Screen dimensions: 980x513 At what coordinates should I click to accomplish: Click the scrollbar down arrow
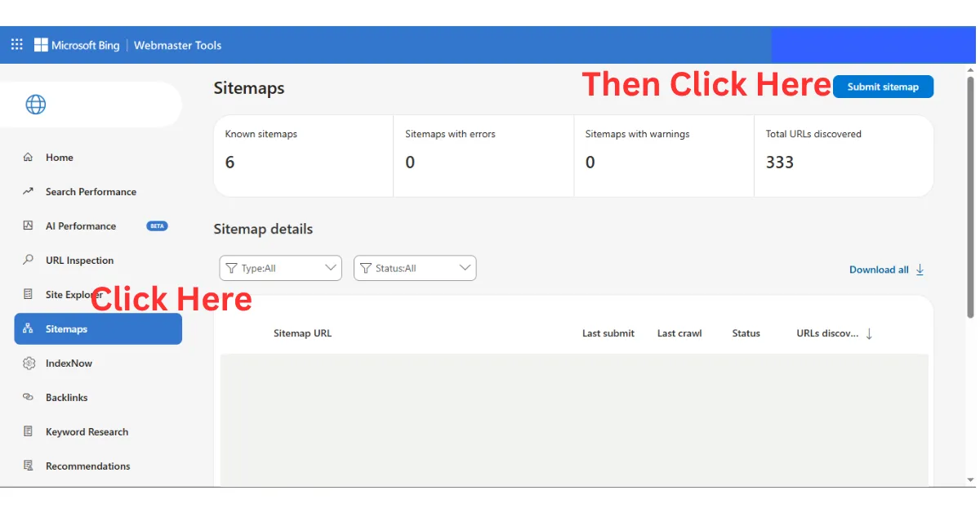point(970,480)
